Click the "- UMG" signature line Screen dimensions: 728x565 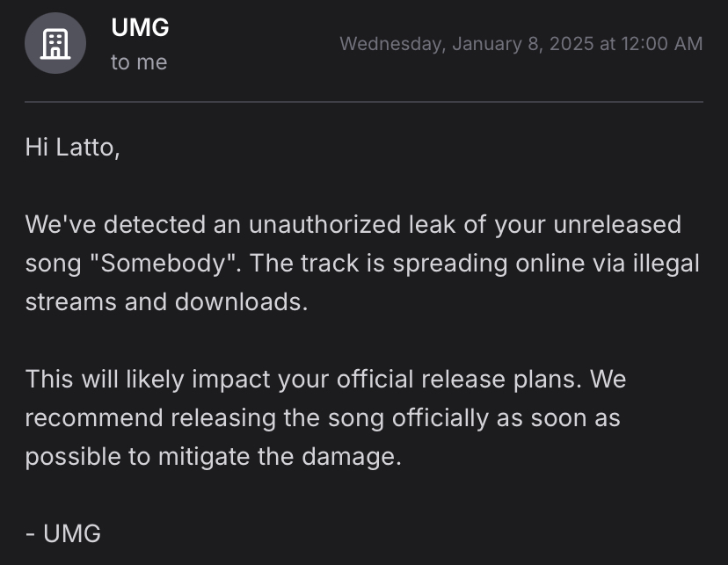click(63, 532)
